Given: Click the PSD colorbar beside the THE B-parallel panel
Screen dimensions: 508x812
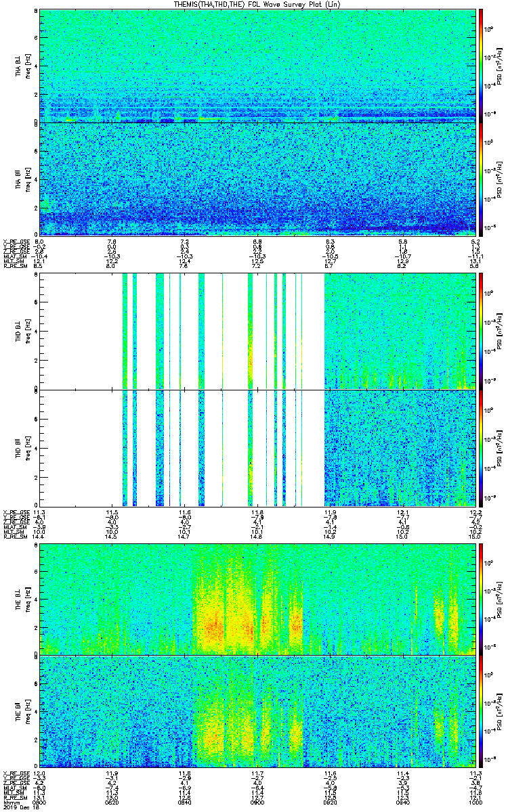Looking at the screenshot, I should click(x=482, y=711).
